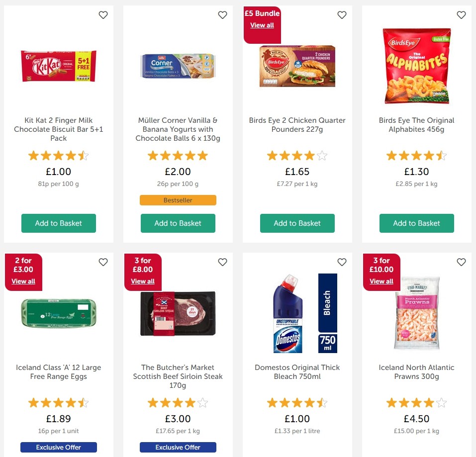Favourite the North Atlantic Prawns
Screen dimensions: 476x457
461,262
